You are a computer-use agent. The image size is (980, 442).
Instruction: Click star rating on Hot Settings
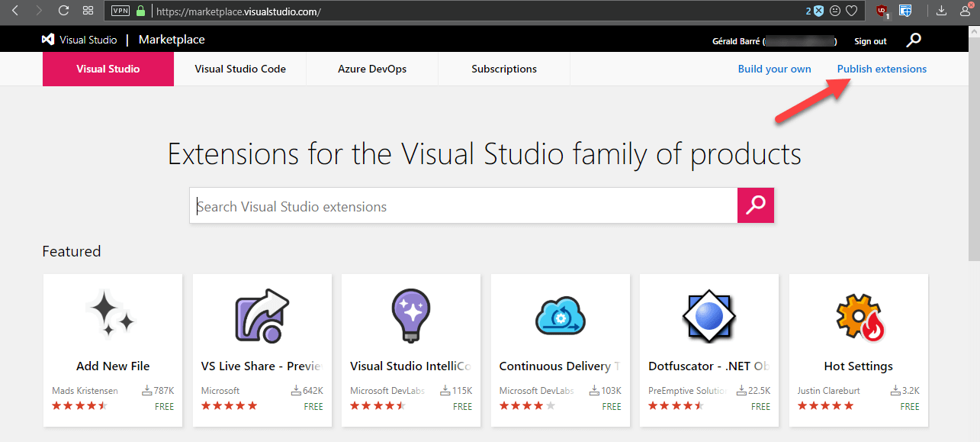tap(825, 406)
